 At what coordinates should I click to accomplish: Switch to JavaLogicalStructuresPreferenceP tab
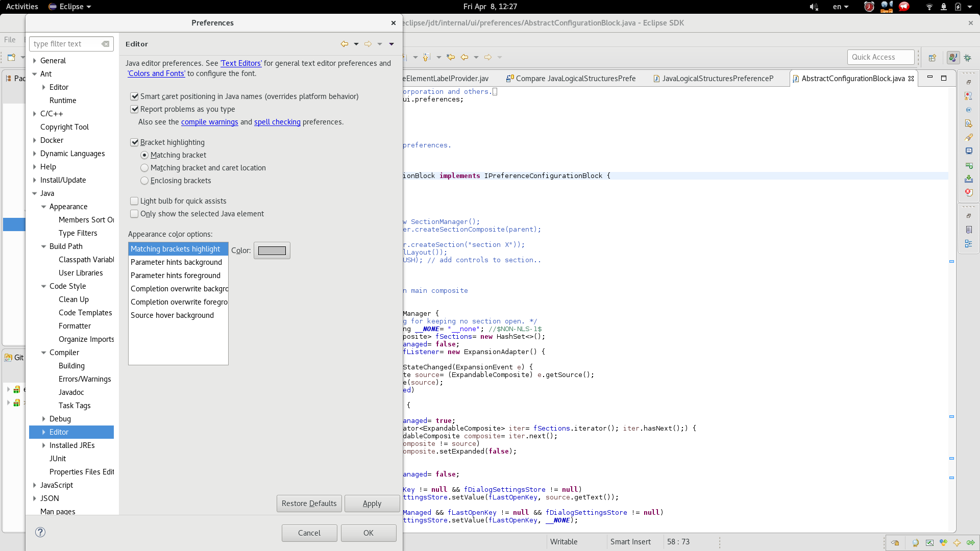click(x=714, y=79)
